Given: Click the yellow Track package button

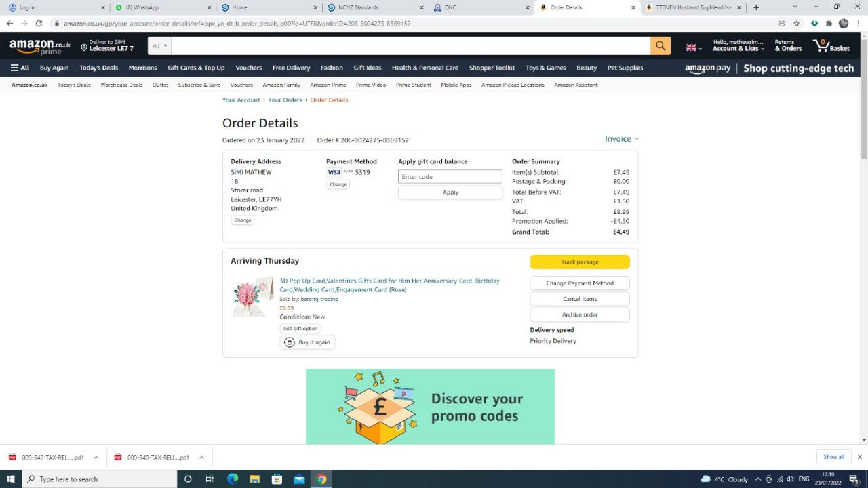Looking at the screenshot, I should [580, 262].
